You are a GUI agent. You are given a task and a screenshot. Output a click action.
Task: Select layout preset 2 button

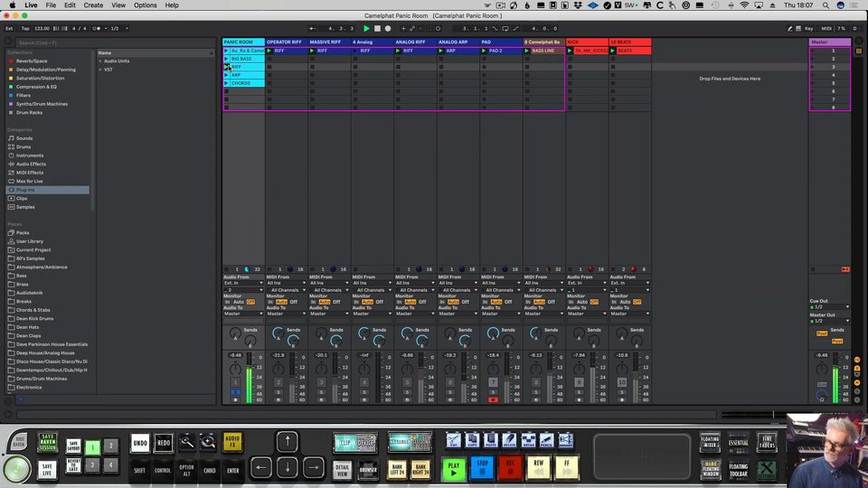pyautogui.click(x=110, y=446)
